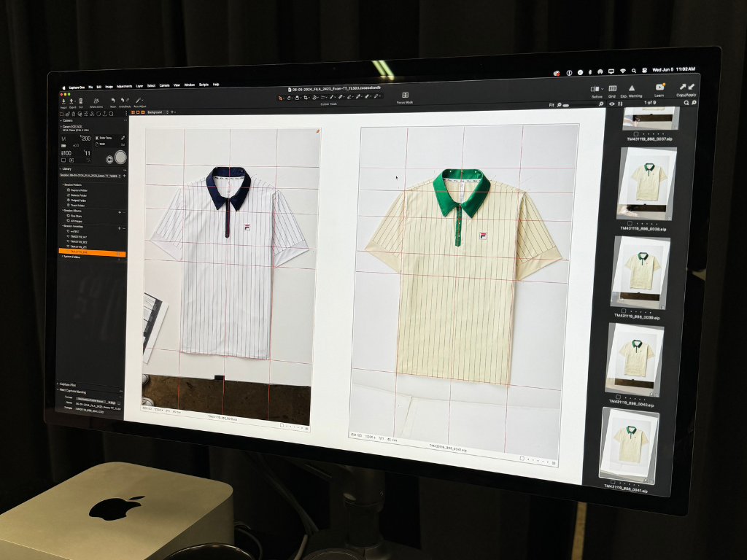Click the viewer zoom magnifier beside Fit

coord(560,105)
